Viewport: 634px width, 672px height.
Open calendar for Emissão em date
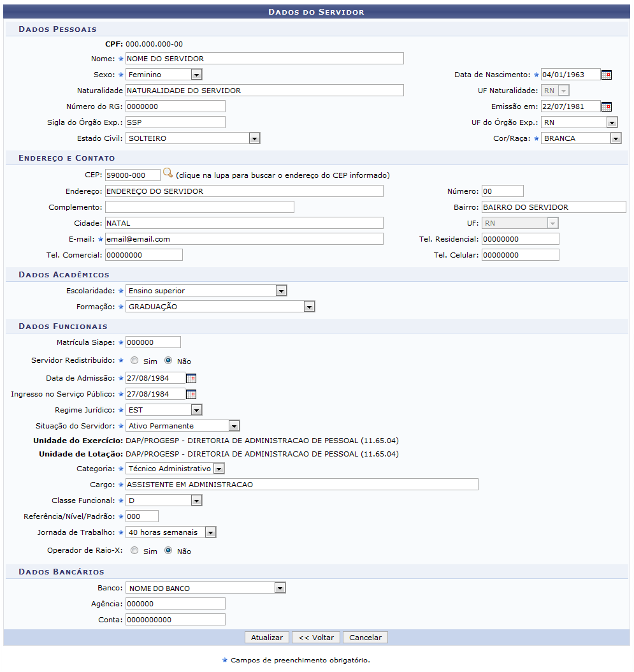click(606, 106)
